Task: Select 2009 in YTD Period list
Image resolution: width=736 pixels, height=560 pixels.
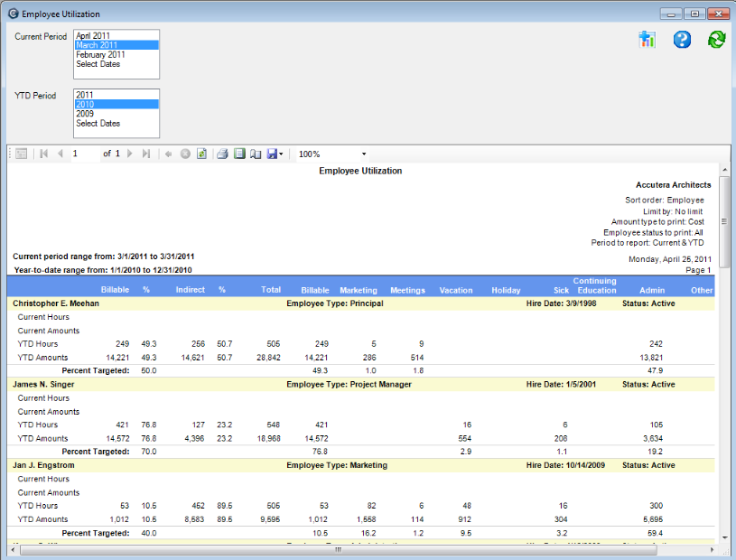Action: pos(85,114)
